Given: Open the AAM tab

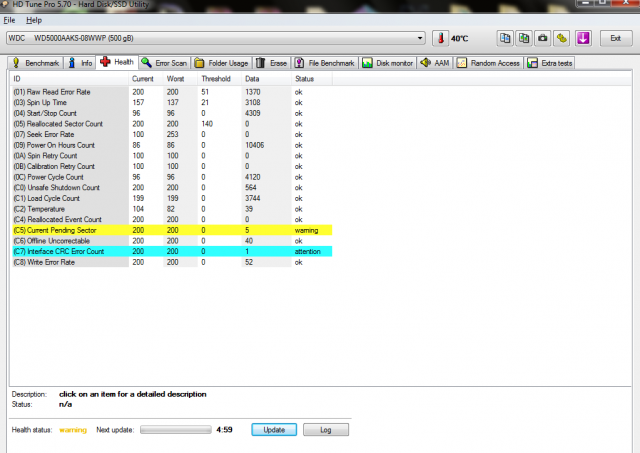Looking at the screenshot, I should 436,62.
